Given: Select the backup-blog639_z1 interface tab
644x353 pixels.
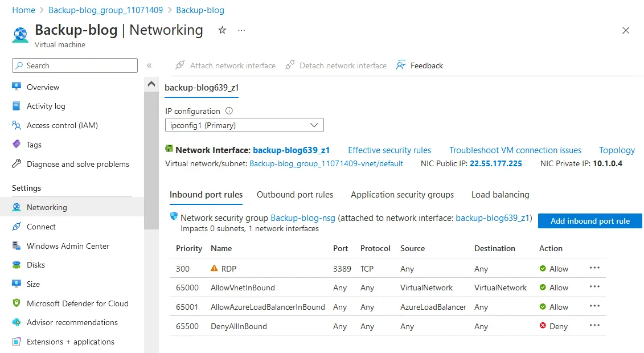Looking at the screenshot, I should 202,88.
